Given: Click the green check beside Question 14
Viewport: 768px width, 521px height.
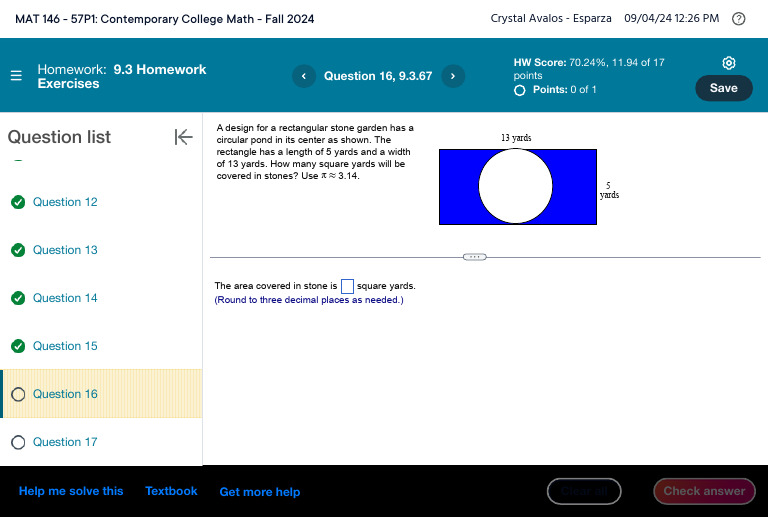Looking at the screenshot, I should [18, 298].
